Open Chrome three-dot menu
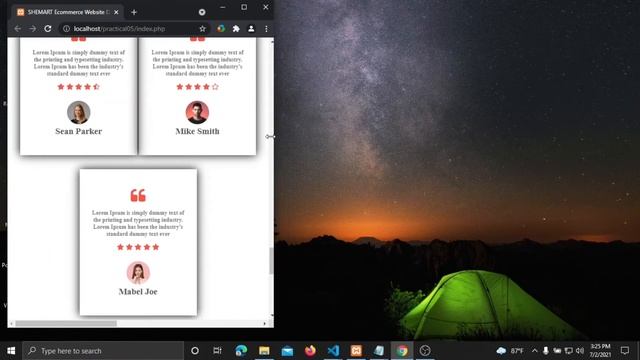Image resolution: width=640 pixels, height=360 pixels. coord(266,29)
